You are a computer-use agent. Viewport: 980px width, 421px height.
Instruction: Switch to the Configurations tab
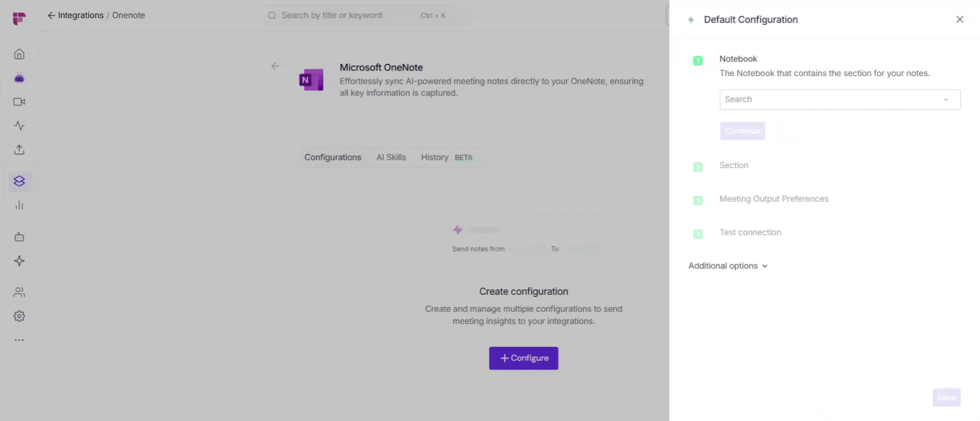[x=333, y=157]
